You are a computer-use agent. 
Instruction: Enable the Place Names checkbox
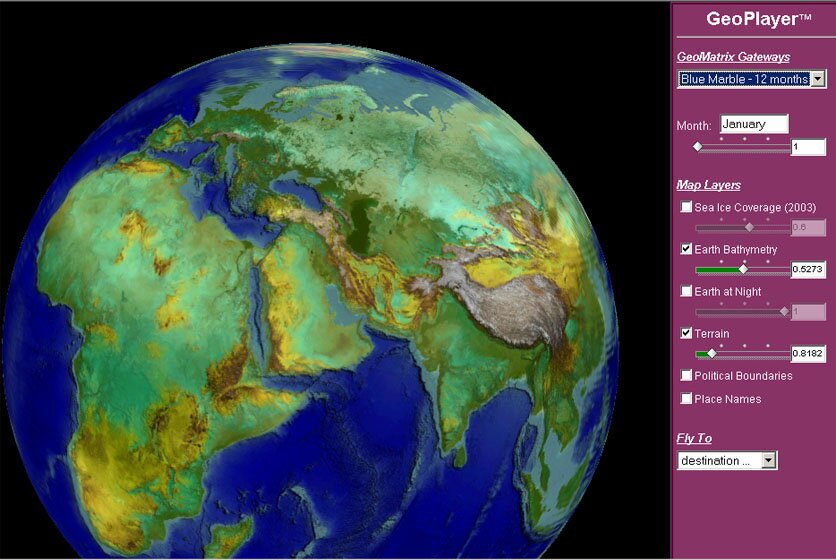686,398
